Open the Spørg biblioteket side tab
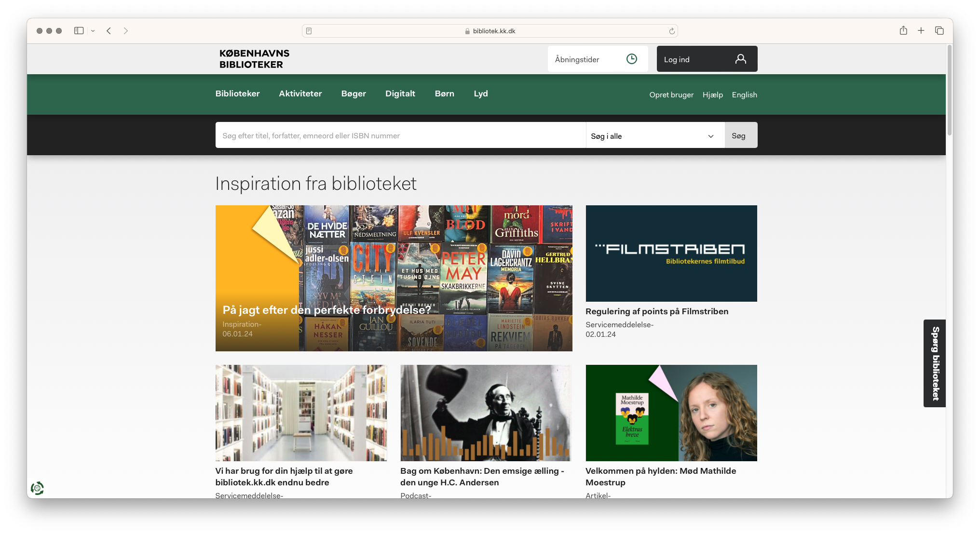Image resolution: width=980 pixels, height=534 pixels. [x=934, y=363]
